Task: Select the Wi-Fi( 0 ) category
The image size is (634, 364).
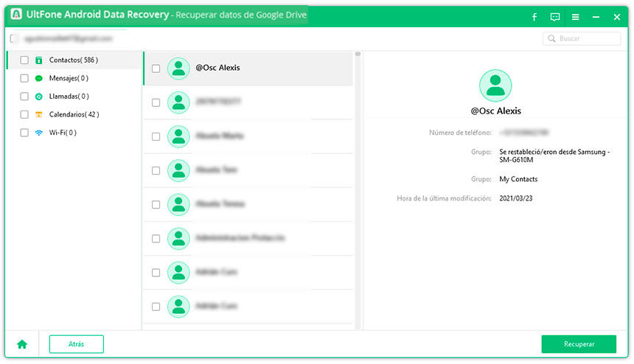Action: [74, 133]
